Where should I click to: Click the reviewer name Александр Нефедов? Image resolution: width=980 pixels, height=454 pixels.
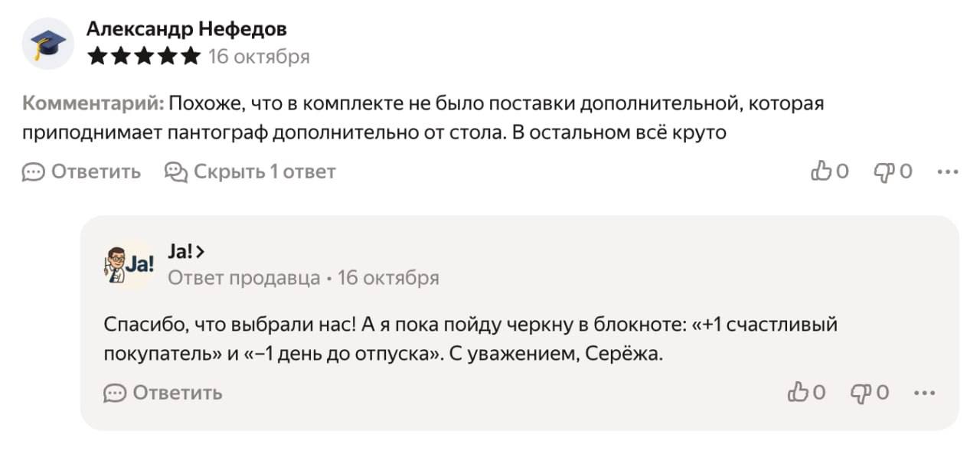(187, 29)
